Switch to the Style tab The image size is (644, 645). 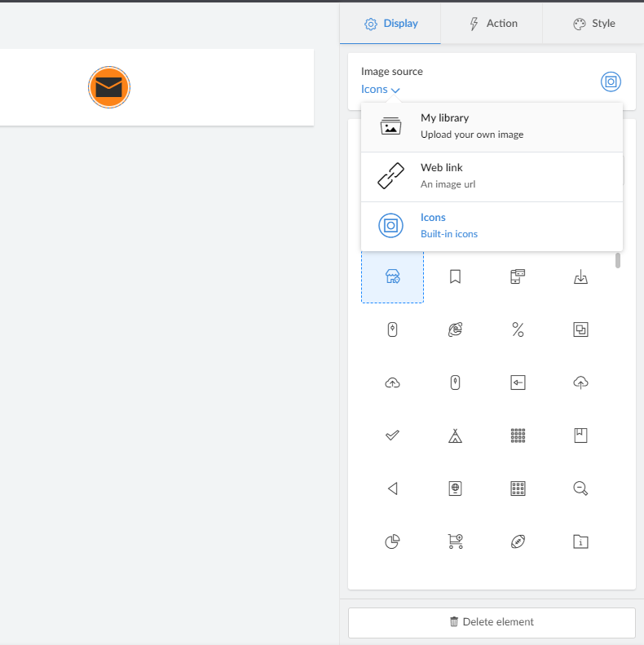click(593, 24)
